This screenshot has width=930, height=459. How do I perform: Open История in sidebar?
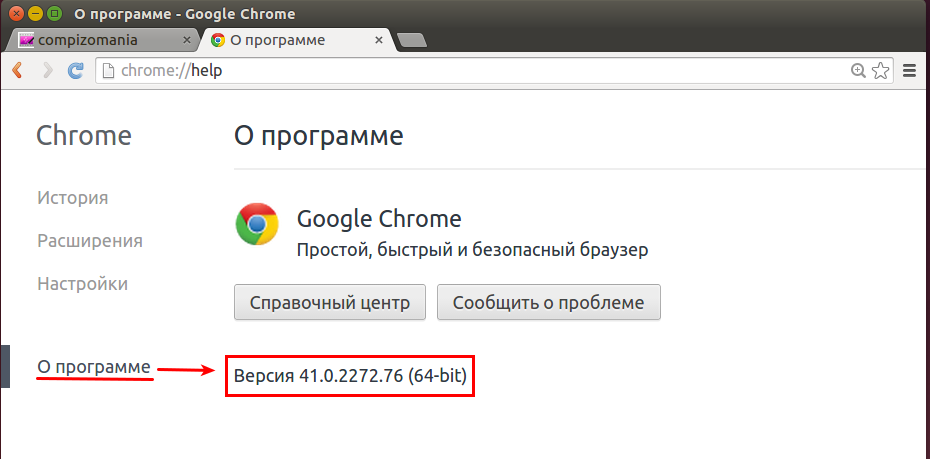click(x=72, y=197)
